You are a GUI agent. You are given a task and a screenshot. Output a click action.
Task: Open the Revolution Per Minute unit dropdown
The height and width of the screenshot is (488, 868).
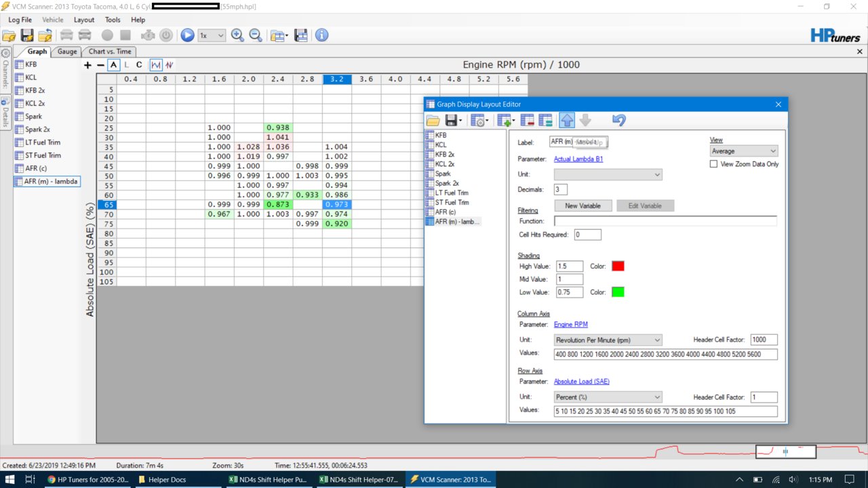point(608,340)
